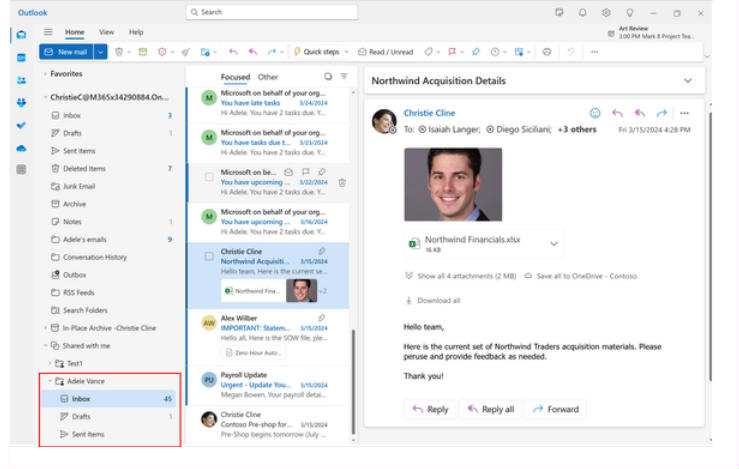Click the Categorize tag icon in ribbon

pos(428,52)
